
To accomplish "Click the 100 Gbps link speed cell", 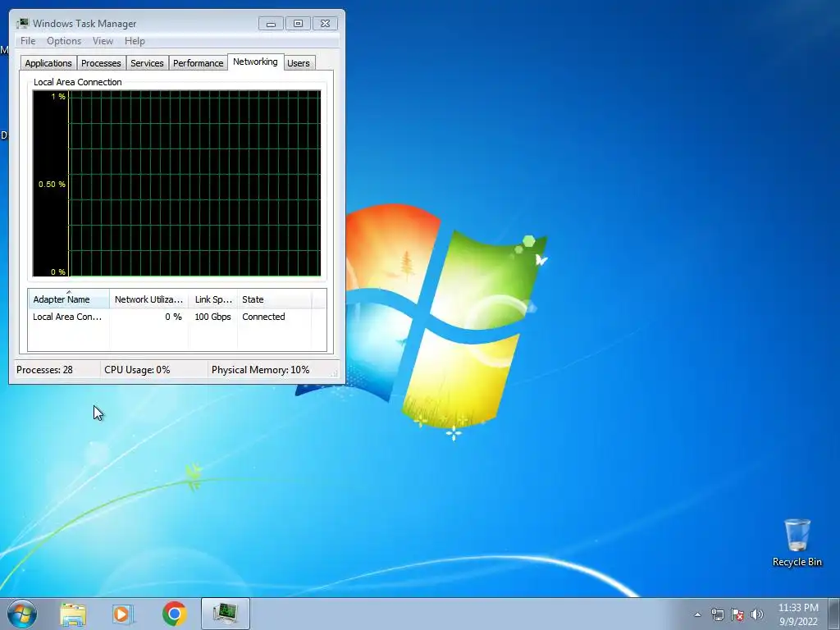I will [212, 317].
